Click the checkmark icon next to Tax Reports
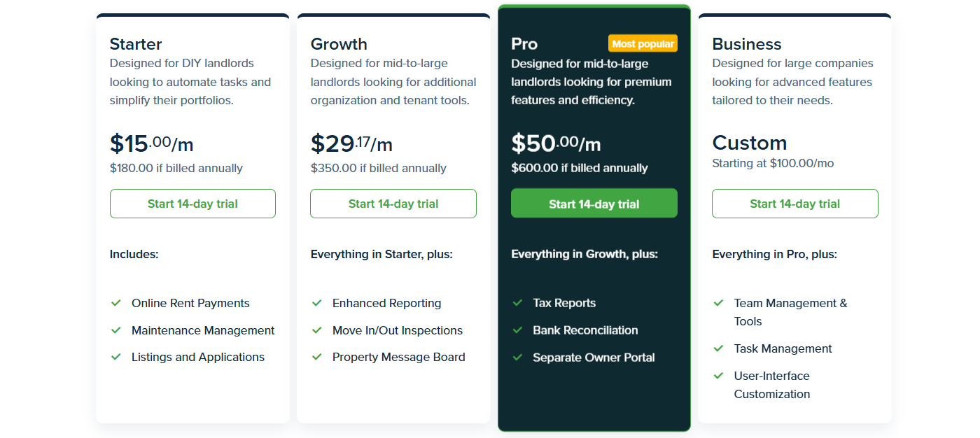Viewport: 980px width, 438px height. [518, 303]
